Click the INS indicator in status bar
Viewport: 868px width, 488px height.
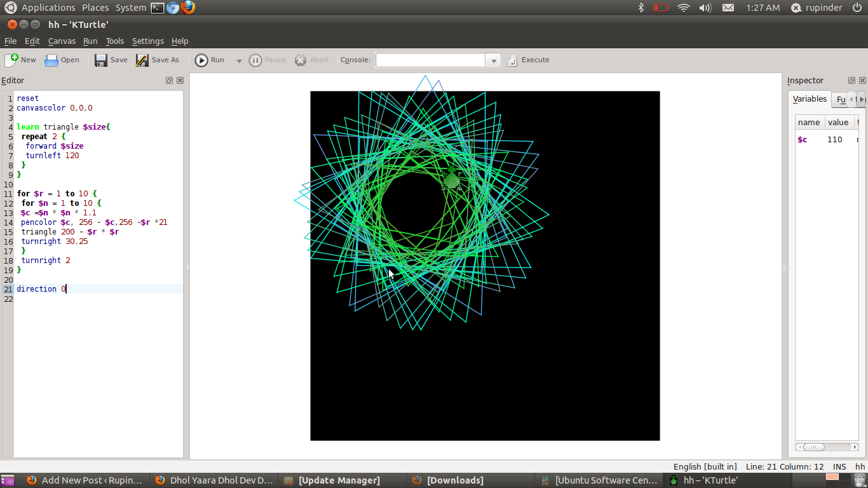(x=839, y=467)
